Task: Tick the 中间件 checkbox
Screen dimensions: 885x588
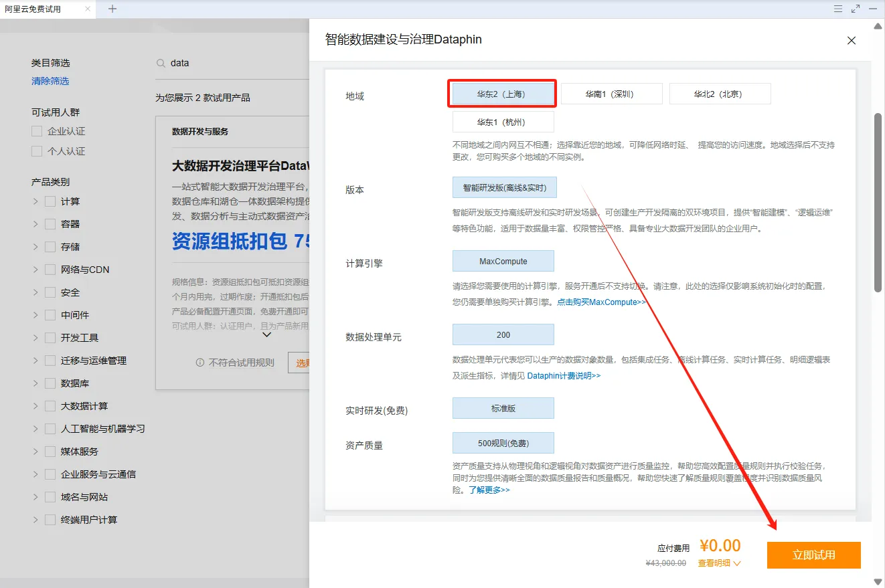Action: (x=50, y=315)
